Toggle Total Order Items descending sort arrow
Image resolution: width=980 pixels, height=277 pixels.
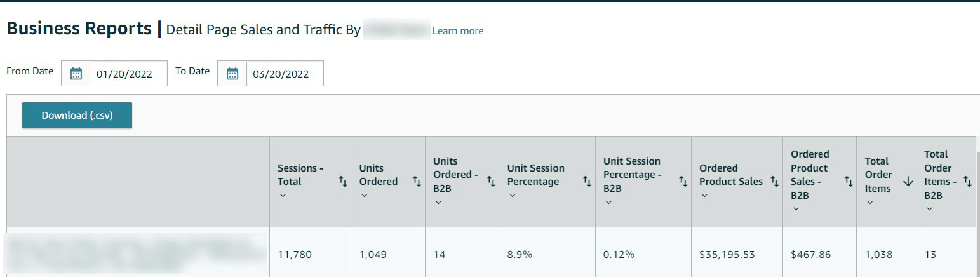(908, 182)
